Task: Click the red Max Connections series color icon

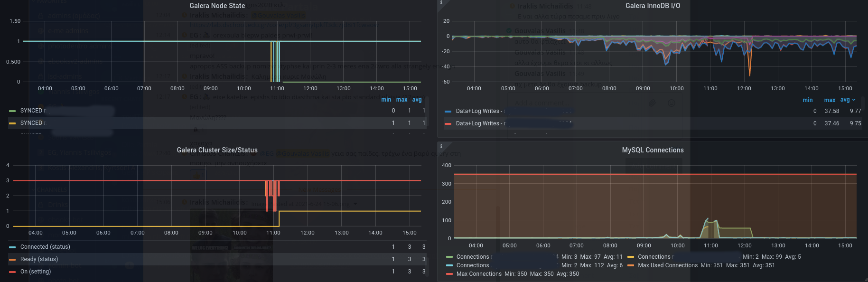Action: (449, 274)
